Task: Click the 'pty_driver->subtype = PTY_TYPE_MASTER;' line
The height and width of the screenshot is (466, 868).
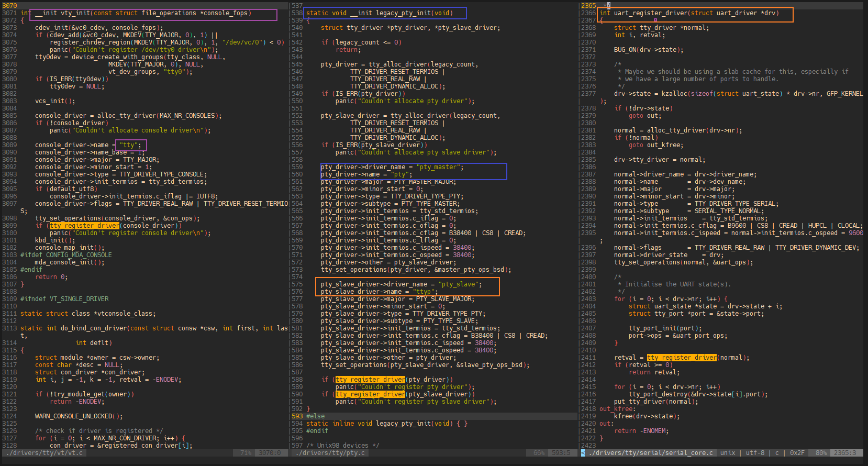Action: click(391, 204)
